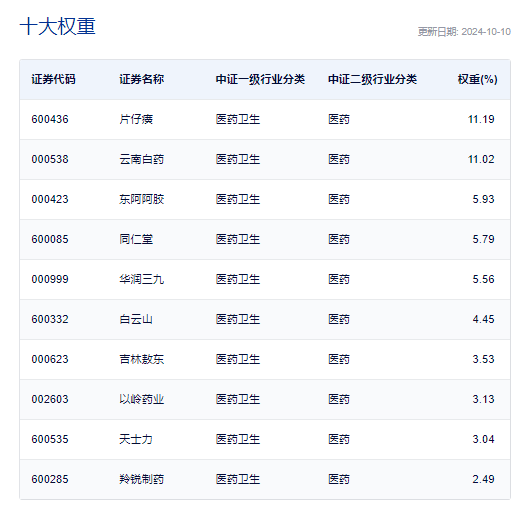Select stock code 000423
This screenshot has height=522, width=530.
[50, 199]
